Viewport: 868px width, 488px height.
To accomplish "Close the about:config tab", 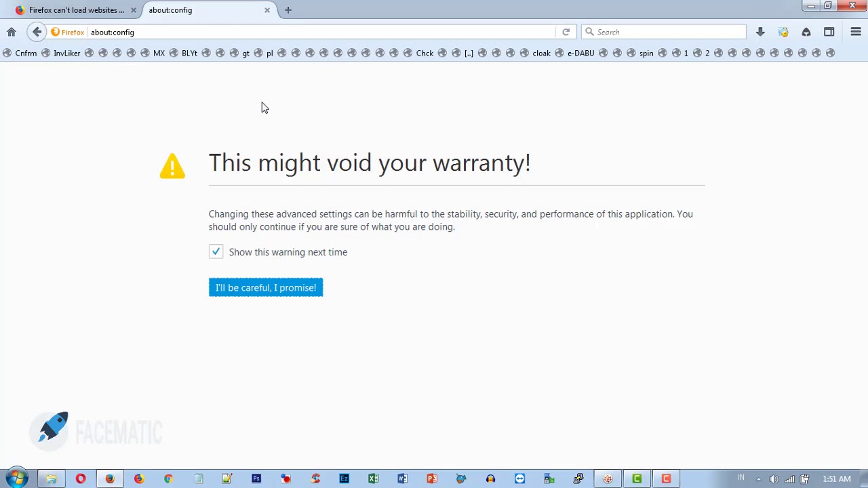I will [267, 10].
